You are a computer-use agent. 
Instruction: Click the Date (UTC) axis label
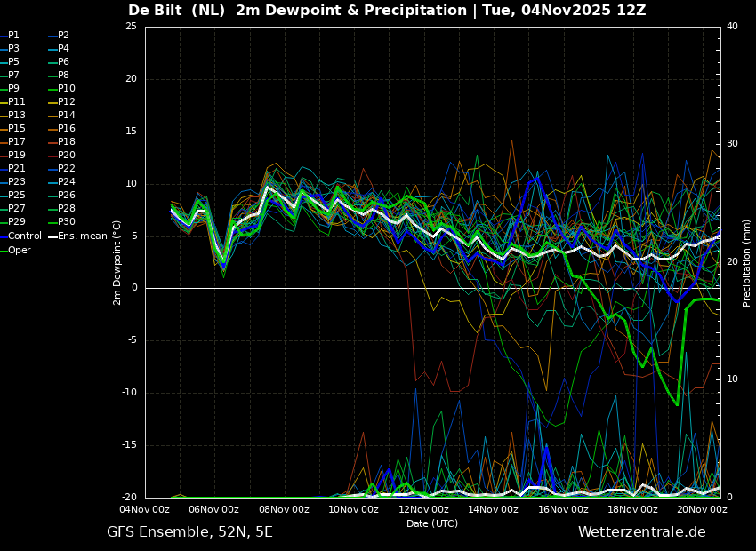(432, 524)
